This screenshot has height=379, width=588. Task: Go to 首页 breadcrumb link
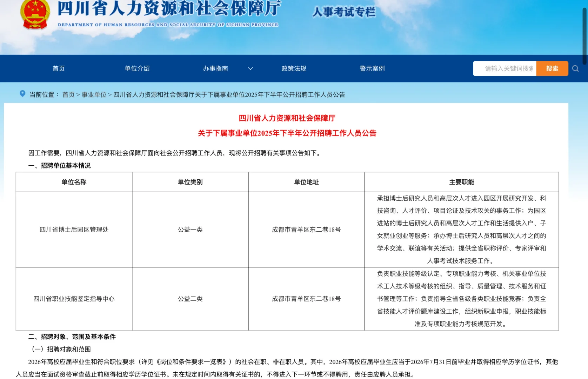click(x=68, y=95)
